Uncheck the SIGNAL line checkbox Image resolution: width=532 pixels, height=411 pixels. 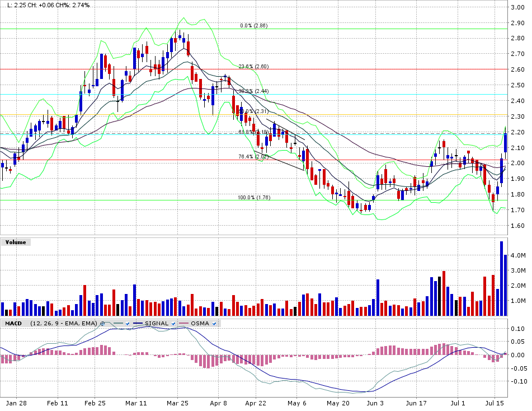173,324
